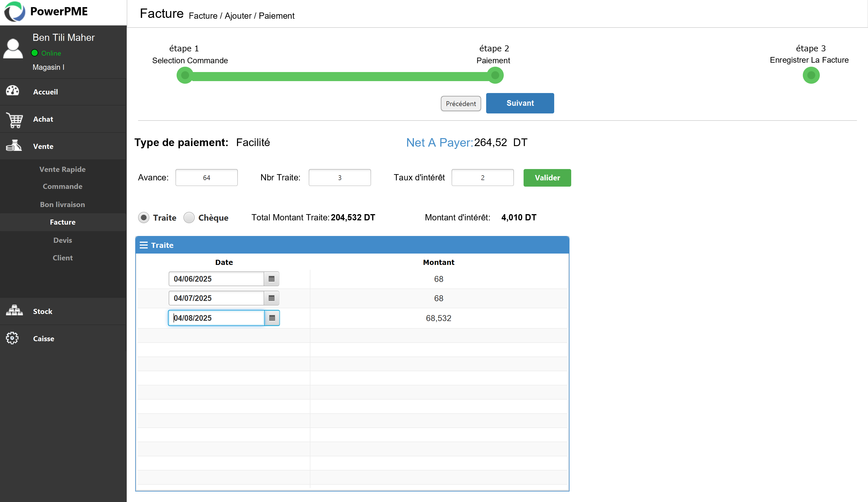The height and width of the screenshot is (502, 868).
Task: Open the date picker for 04/08/2025
Action: click(x=272, y=318)
